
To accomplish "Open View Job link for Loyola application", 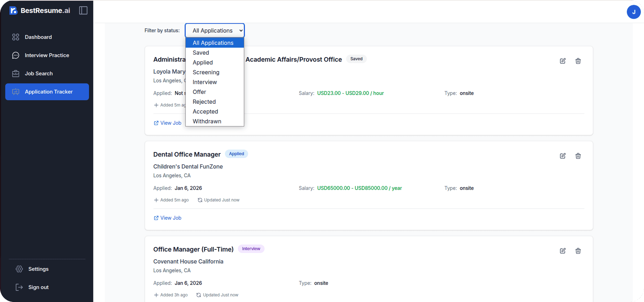I will point(167,123).
